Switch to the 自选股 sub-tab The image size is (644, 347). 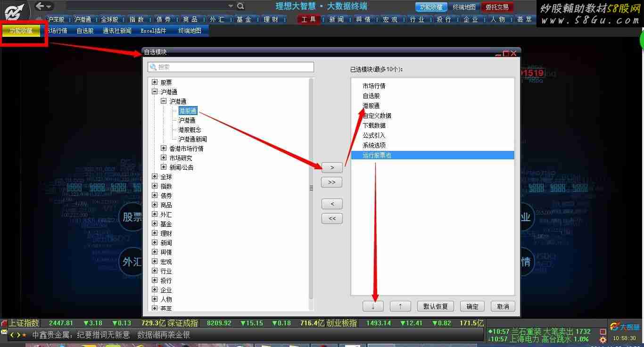85,31
